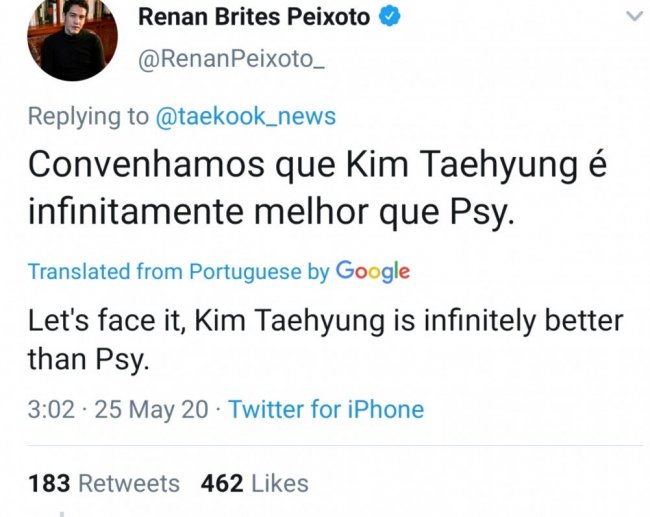650x517 pixels.
Task: Click "Translated from Portuguese by" text
Action: tap(178, 271)
